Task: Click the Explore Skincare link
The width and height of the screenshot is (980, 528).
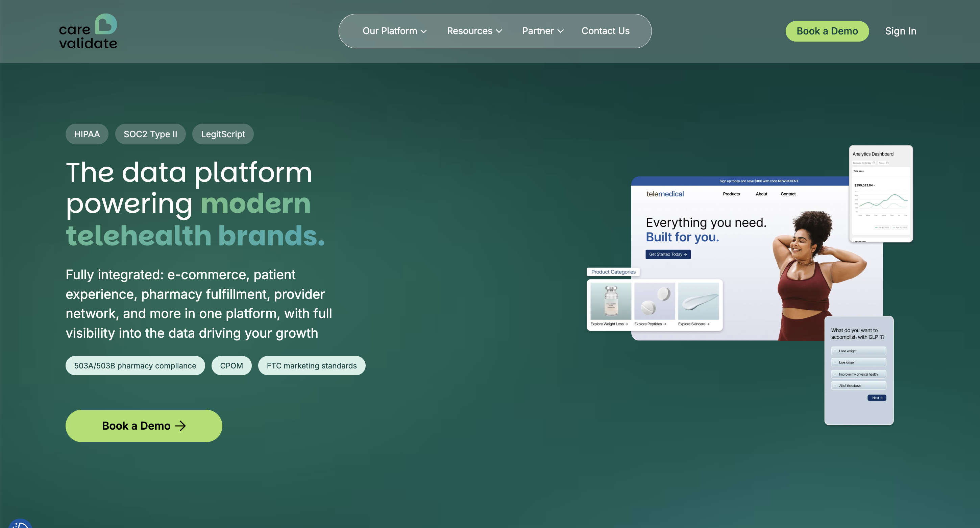Action: point(693,324)
